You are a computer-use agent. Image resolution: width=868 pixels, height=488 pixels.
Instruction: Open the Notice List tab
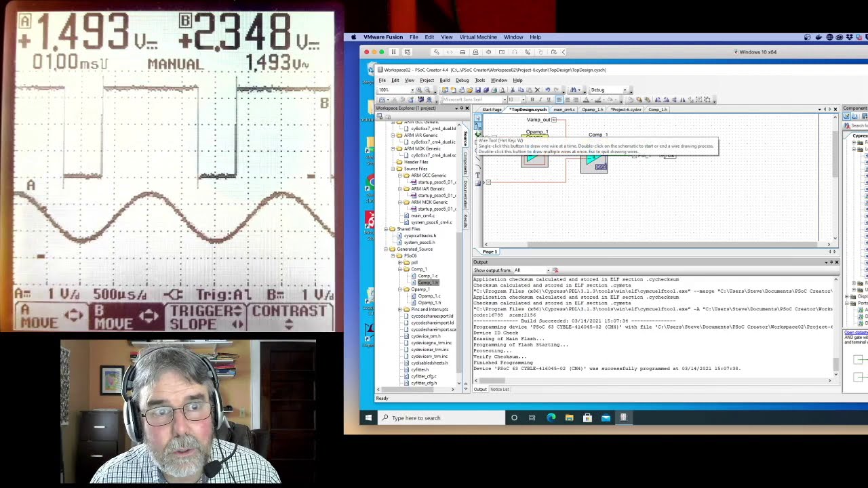500,389
